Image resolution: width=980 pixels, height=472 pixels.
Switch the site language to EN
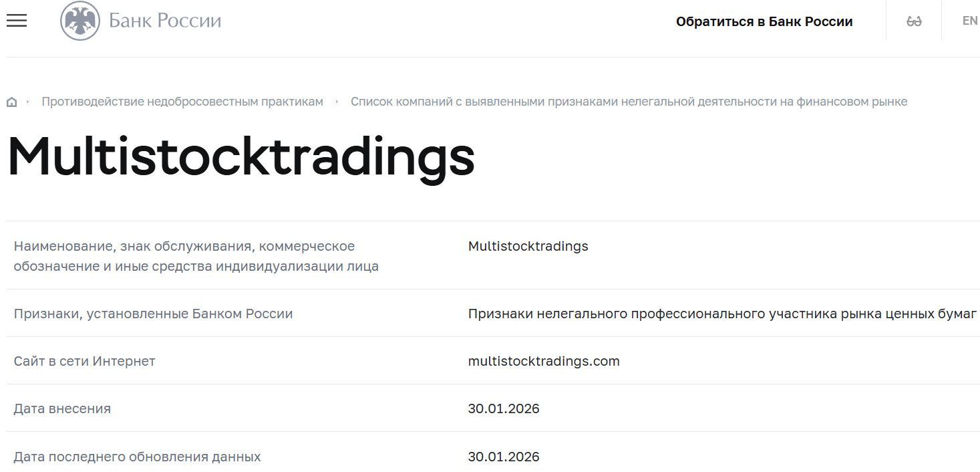(x=969, y=20)
